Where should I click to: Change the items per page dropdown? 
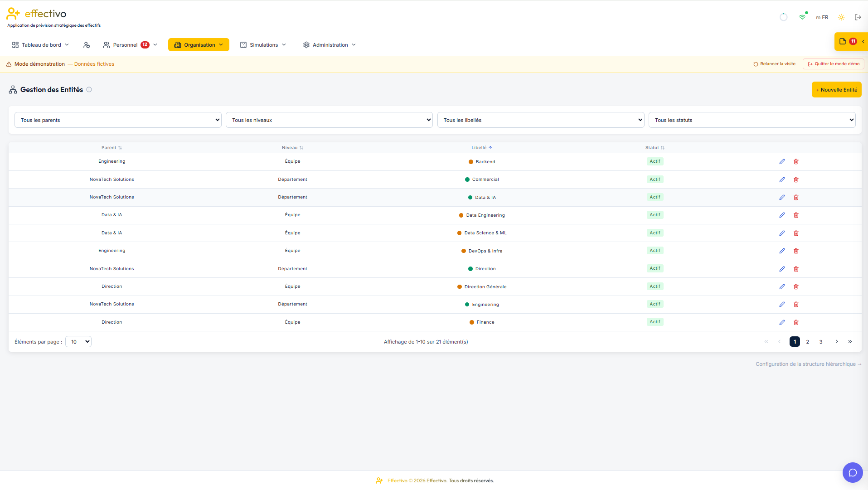[78, 342]
